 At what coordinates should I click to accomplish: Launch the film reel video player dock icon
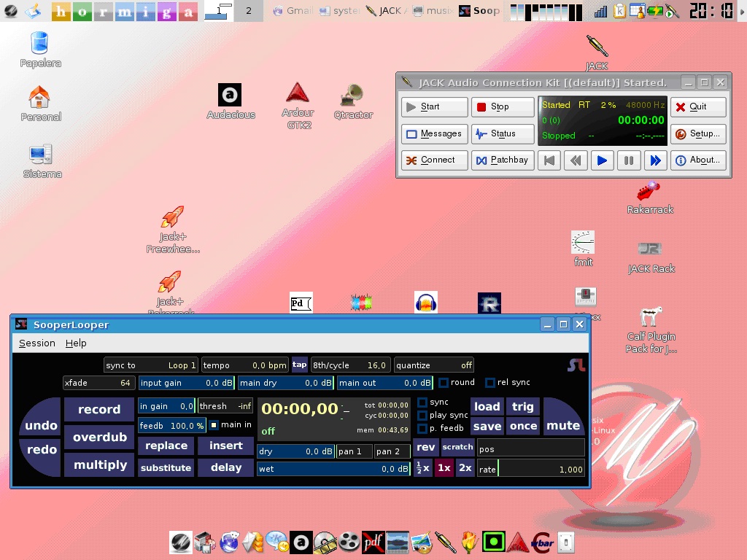click(x=349, y=542)
